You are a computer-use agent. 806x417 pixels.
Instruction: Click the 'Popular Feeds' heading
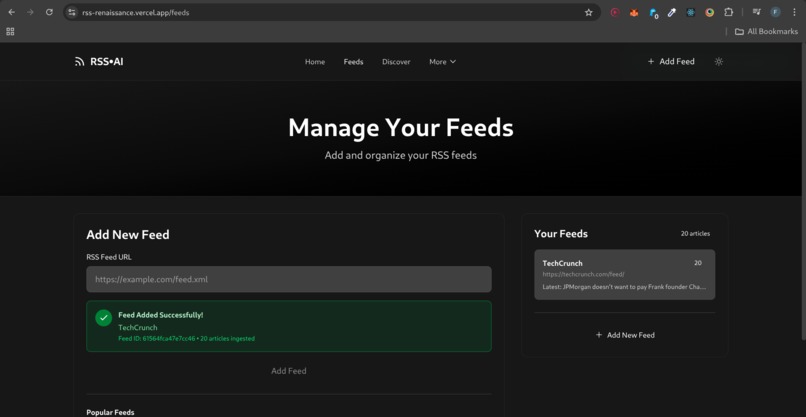[110, 412]
